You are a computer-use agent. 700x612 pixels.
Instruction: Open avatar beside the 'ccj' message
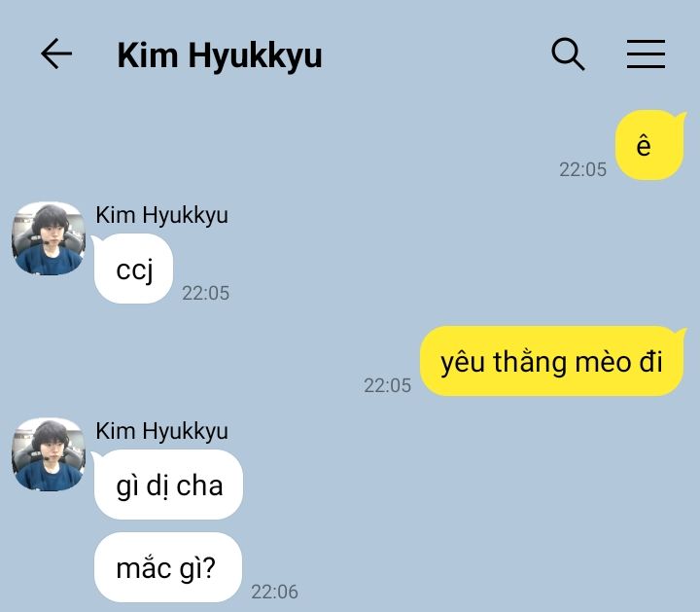coord(49,238)
